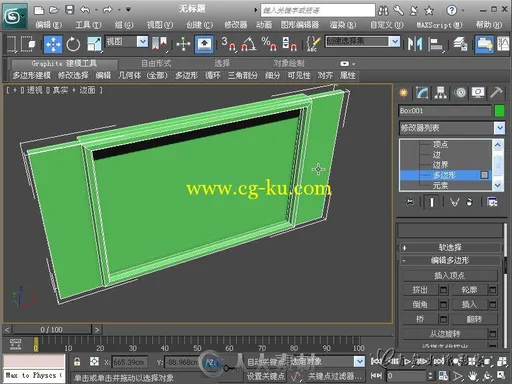Open Inset settings box

(x=492, y=304)
